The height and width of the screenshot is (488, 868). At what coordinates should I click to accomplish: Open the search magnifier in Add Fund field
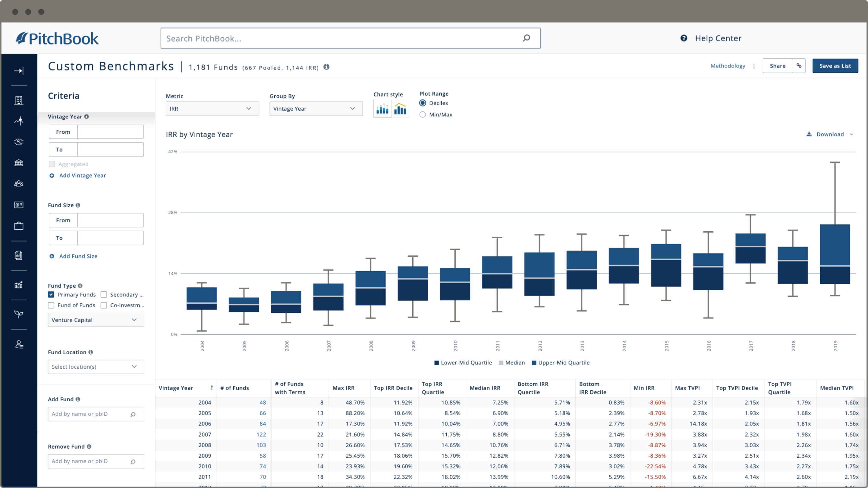click(134, 414)
